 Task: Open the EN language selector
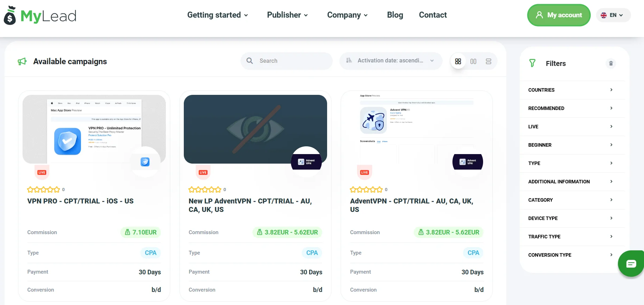coord(613,15)
